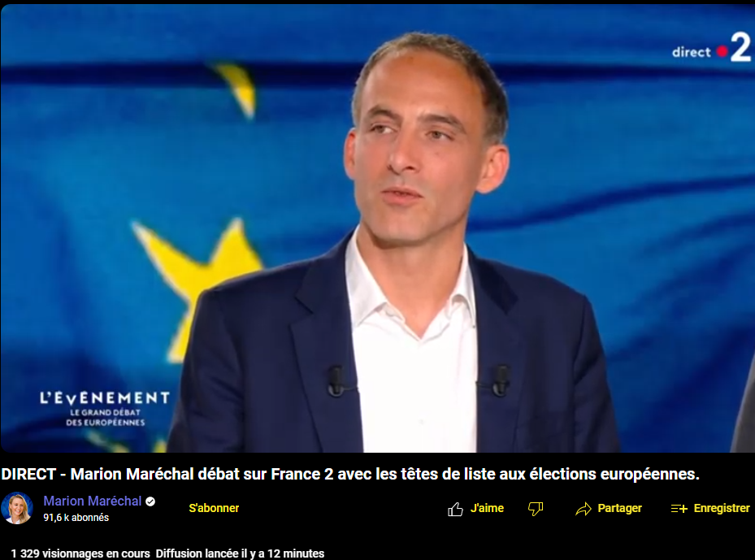The height and width of the screenshot is (560, 755).
Task: Subscribe using the S'abonner button
Action: click(x=214, y=508)
